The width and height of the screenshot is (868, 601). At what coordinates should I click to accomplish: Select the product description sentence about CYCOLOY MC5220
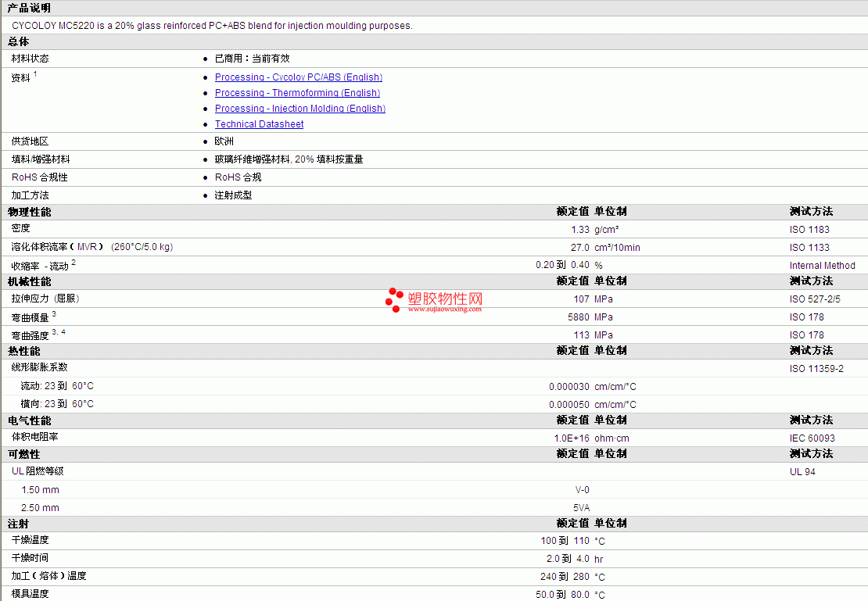tap(212, 26)
